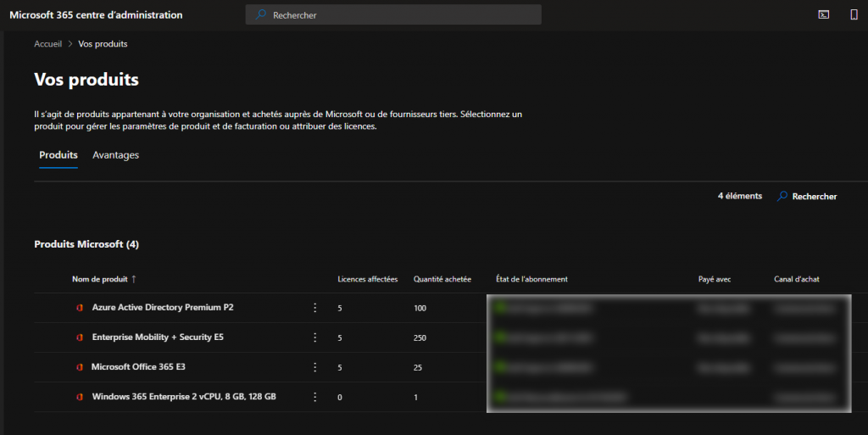The height and width of the screenshot is (435, 868).
Task: Open more actions for Azure Active Directory Premium P2
Action: [x=315, y=308]
